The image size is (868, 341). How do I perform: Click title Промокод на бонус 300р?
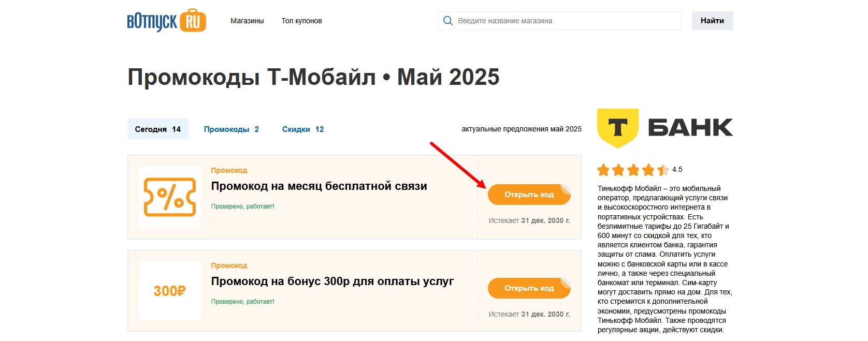(332, 281)
